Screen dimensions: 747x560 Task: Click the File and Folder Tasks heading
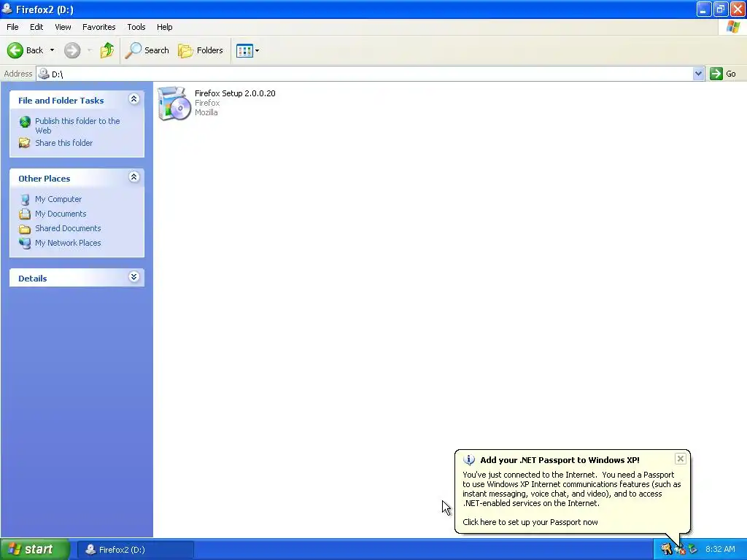pyautogui.click(x=61, y=101)
